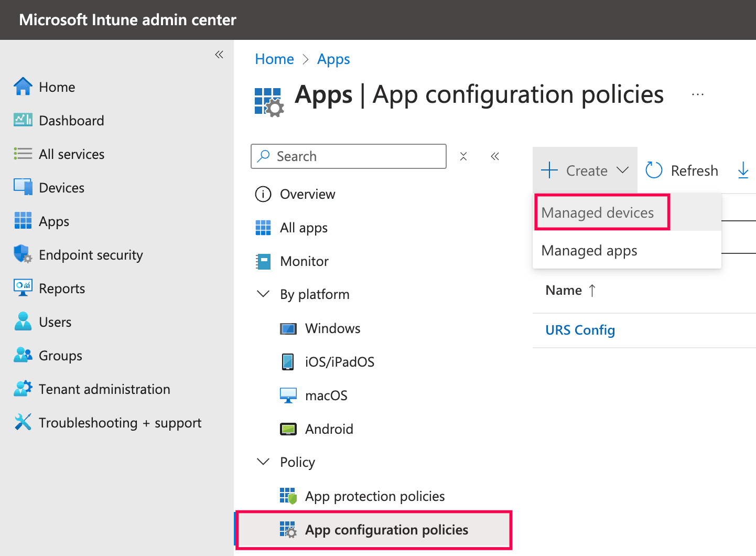Collapse the By platform section
Screen dimensions: 756x556
(x=263, y=294)
